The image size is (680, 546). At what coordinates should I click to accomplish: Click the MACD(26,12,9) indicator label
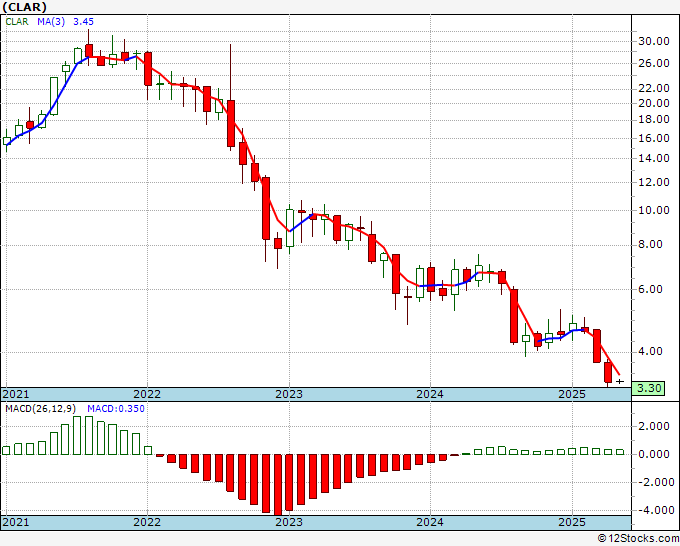point(40,409)
